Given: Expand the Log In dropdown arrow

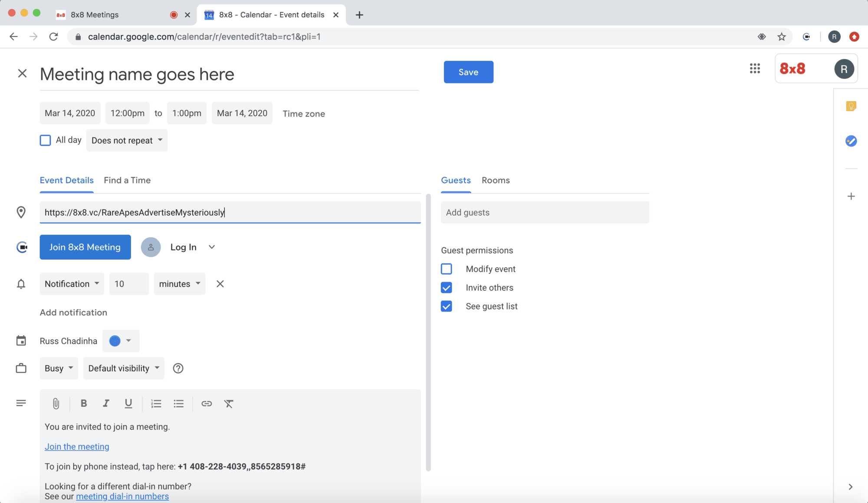Looking at the screenshot, I should coord(212,247).
